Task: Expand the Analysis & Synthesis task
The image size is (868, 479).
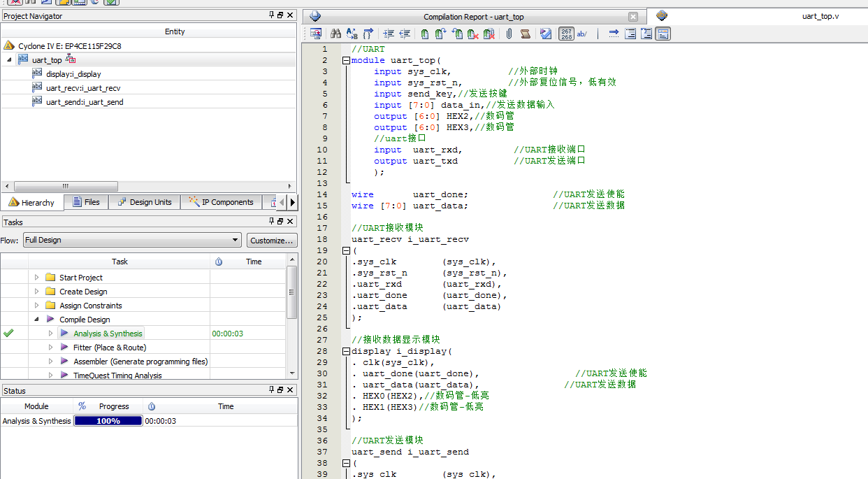Action: click(50, 334)
